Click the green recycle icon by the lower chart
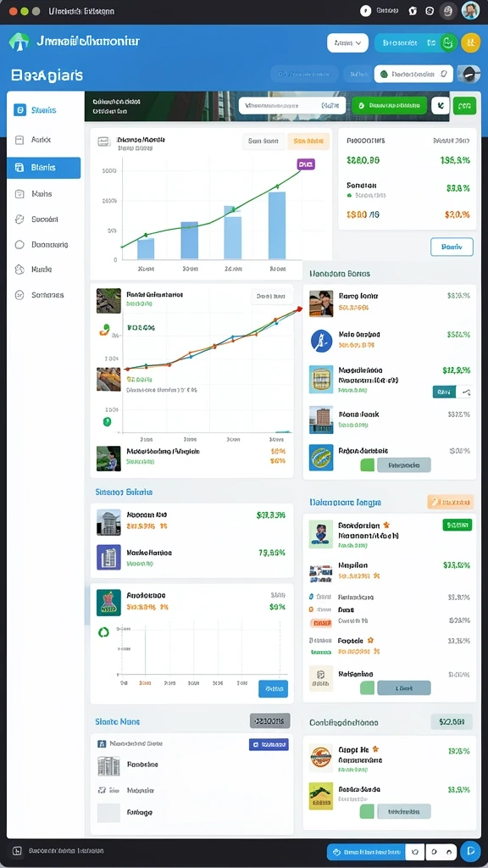488x868 pixels. 103,631
